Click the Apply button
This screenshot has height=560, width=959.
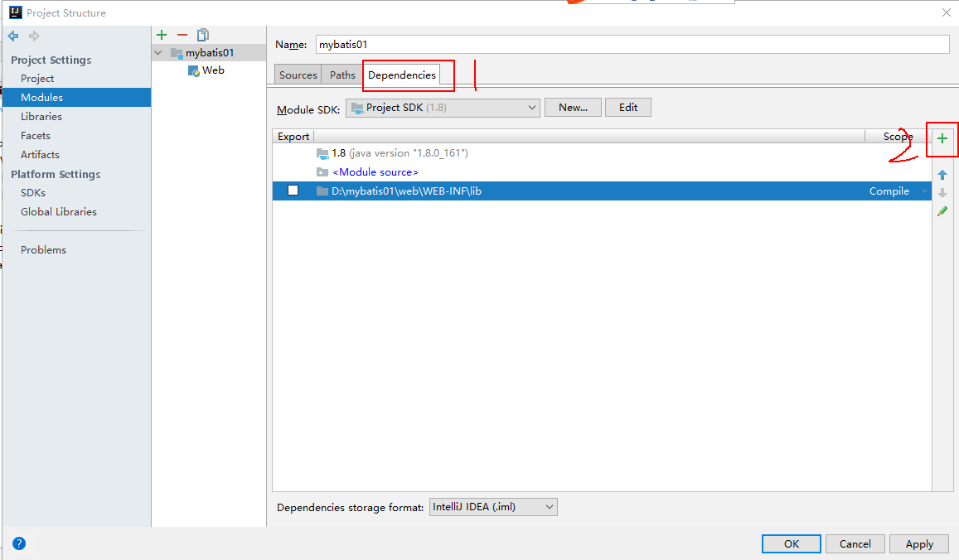tap(919, 543)
